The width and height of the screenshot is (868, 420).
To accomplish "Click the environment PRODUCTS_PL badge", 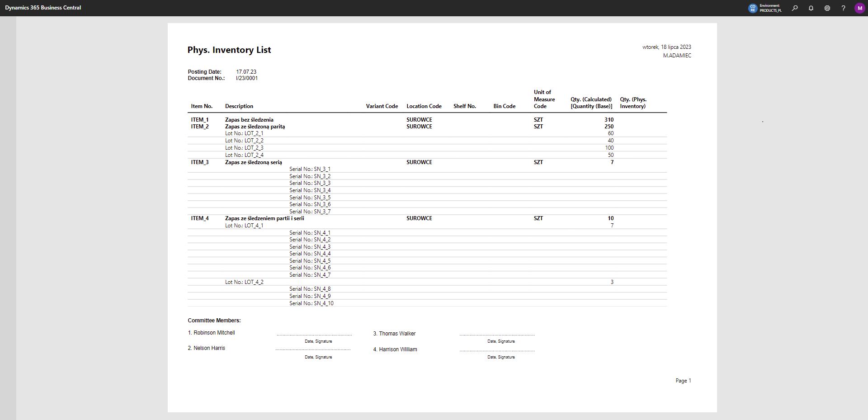I will 765,8.
